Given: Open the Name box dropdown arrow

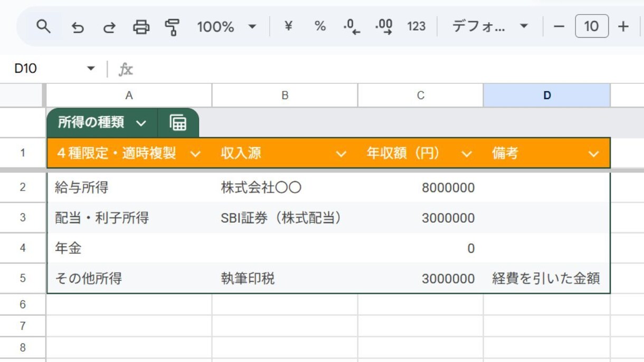Looking at the screenshot, I should pyautogui.click(x=91, y=69).
